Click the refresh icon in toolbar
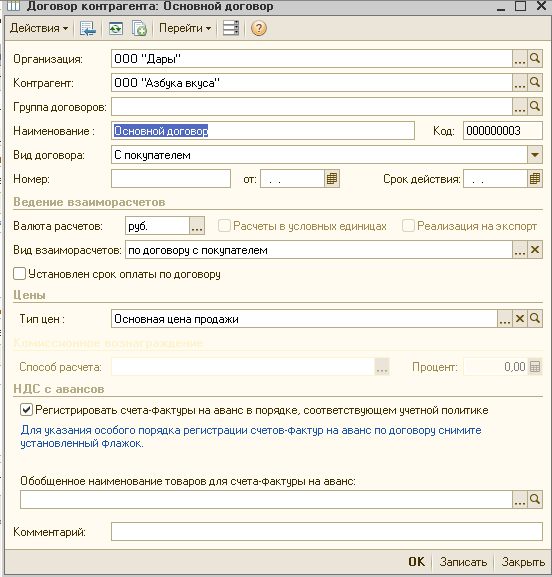Viewport: 552px width, 577px height. [116, 28]
